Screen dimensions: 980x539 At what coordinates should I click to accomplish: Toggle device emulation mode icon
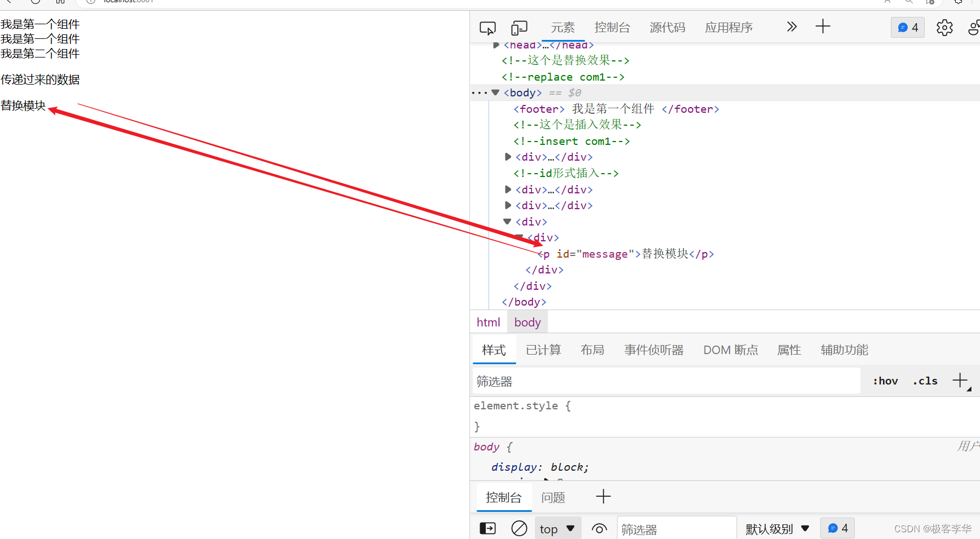click(519, 28)
